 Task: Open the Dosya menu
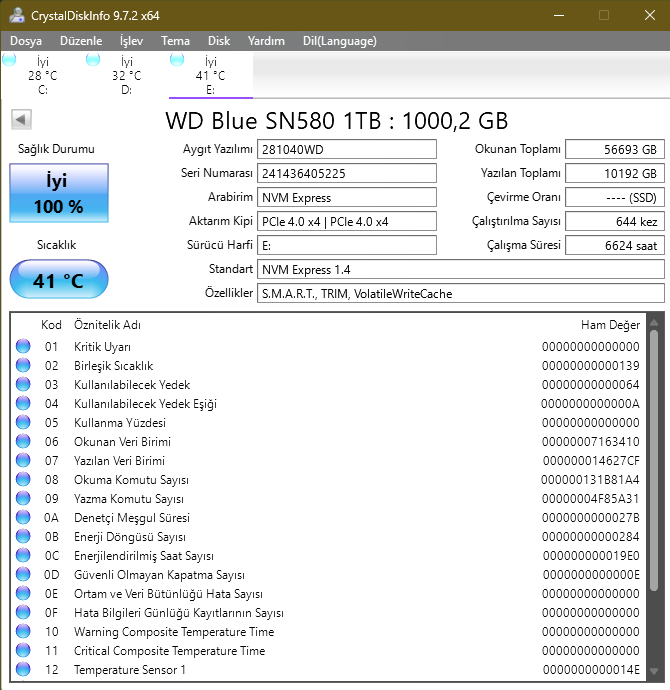[x=26, y=41]
